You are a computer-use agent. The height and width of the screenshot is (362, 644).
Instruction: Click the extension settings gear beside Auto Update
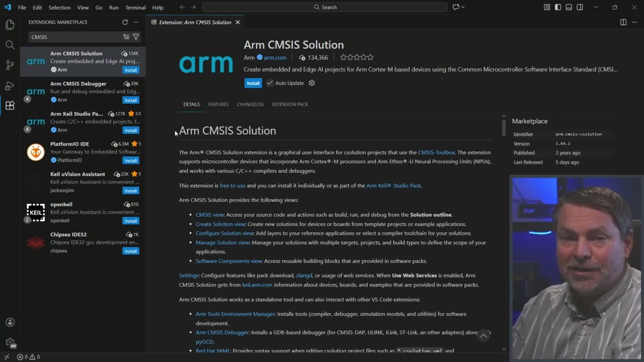tap(311, 83)
